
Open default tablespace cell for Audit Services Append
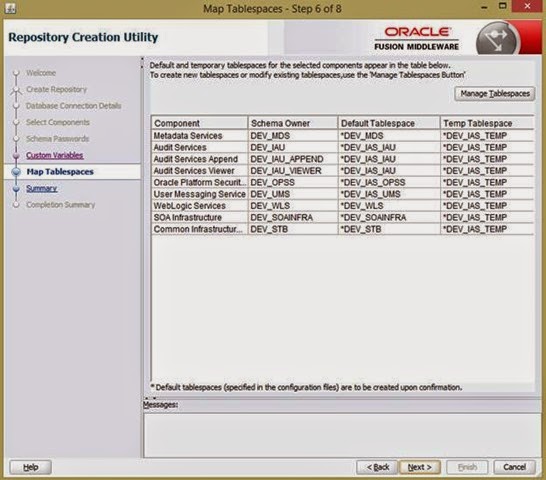389,159
